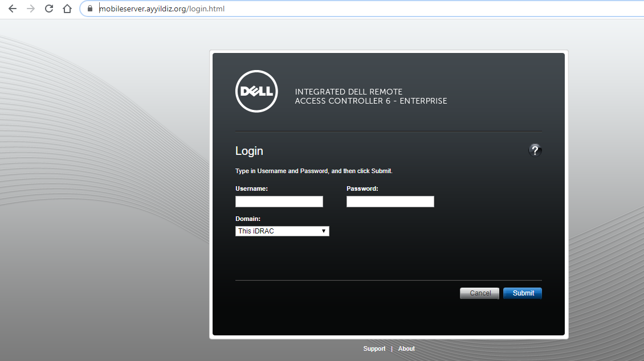Click the "INTEGRATED DELL REMOTE" title text
This screenshot has height=361, width=644.
pos(349,92)
